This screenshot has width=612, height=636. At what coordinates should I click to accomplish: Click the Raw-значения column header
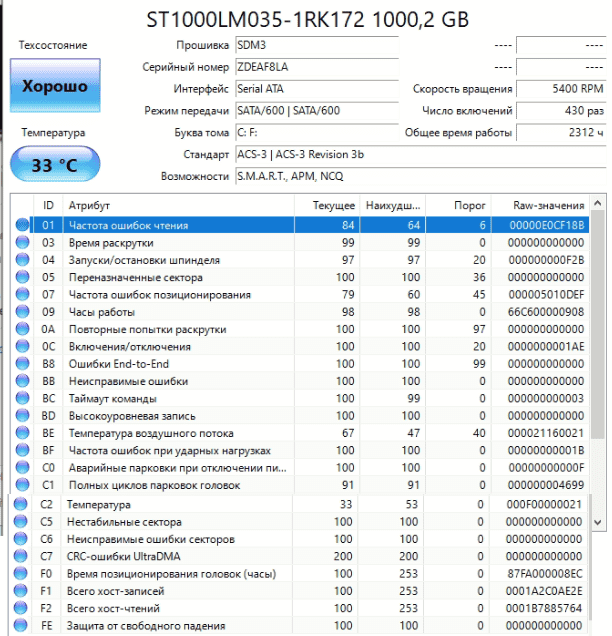coord(547,205)
